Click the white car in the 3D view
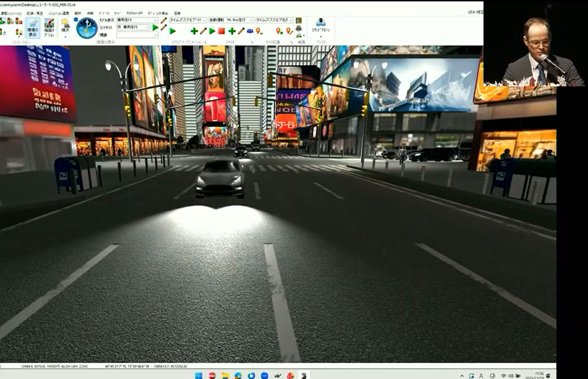This screenshot has height=379, width=588. [220, 177]
